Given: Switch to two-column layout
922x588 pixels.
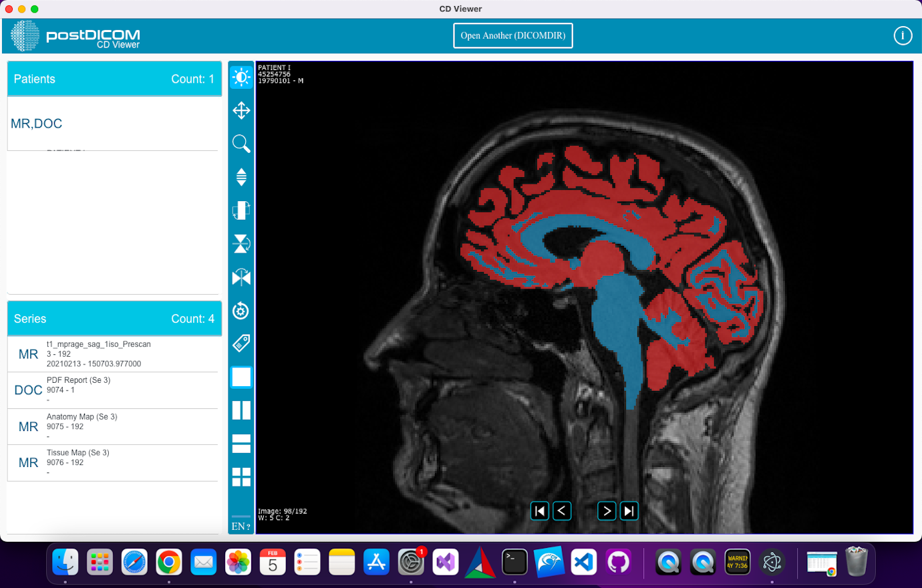Looking at the screenshot, I should [241, 410].
